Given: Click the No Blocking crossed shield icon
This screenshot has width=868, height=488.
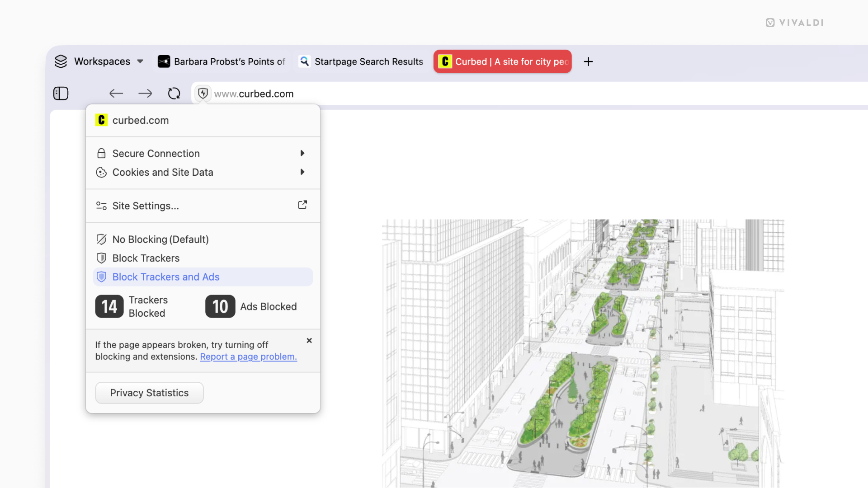Looking at the screenshot, I should tap(101, 239).
